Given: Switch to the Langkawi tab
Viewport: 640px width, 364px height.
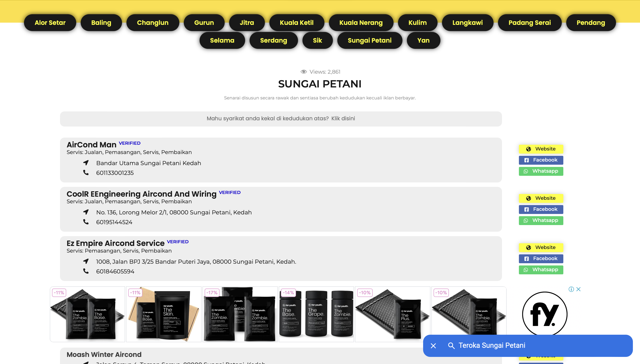Looking at the screenshot, I should [x=467, y=22].
